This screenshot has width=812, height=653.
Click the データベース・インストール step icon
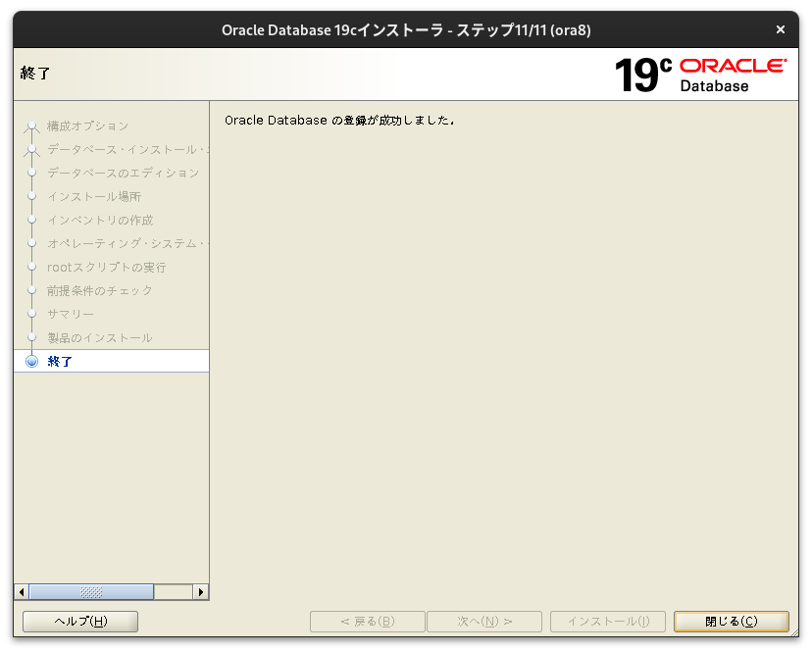point(32,149)
